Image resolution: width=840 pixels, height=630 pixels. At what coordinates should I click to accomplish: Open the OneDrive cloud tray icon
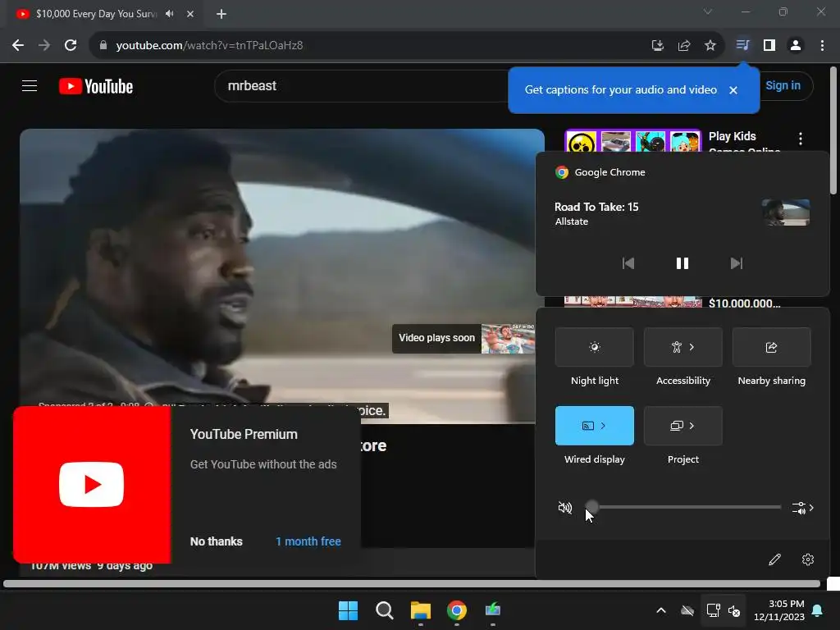(x=687, y=610)
